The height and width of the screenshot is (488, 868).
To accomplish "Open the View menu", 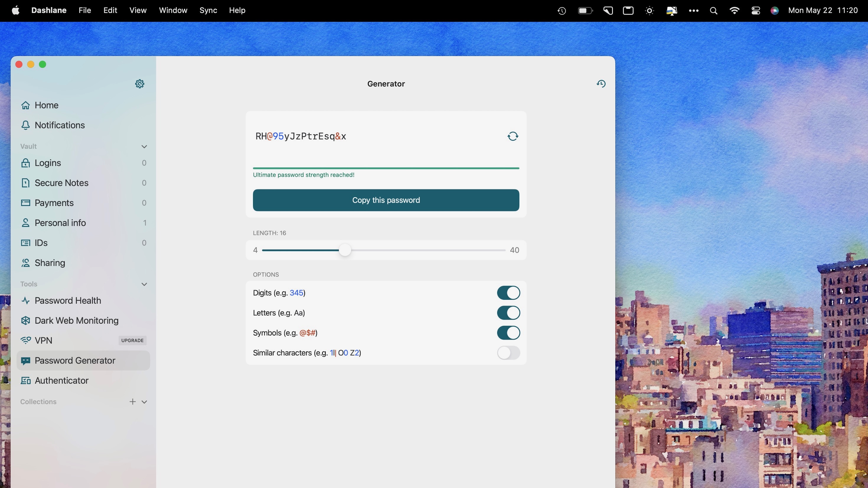I will pos(138,10).
